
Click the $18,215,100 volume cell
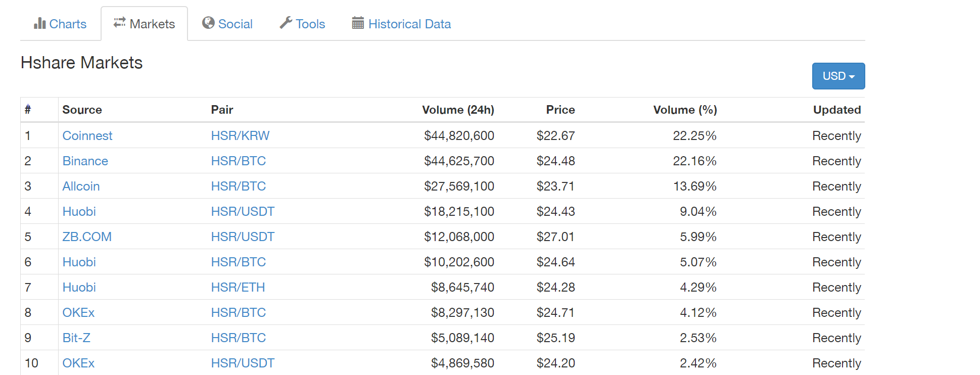tap(459, 211)
